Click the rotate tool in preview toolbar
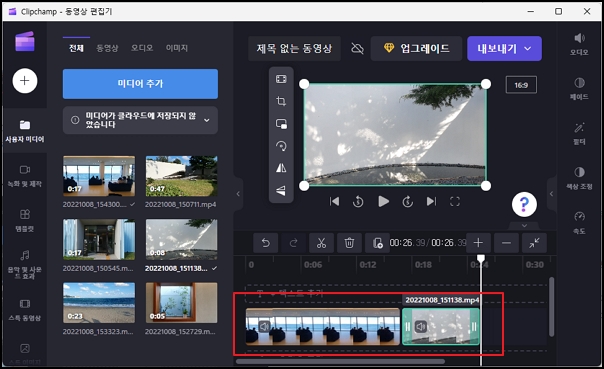Viewport: 604px width, 369px height. click(281, 146)
